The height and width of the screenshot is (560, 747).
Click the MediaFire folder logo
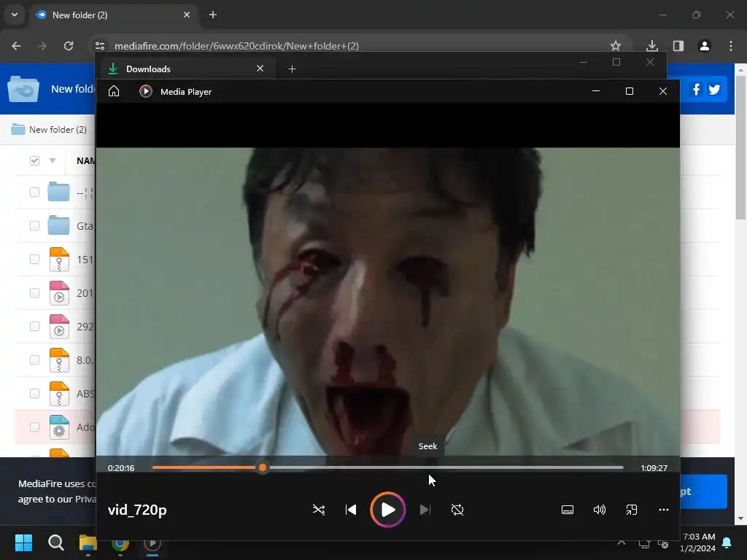23,89
